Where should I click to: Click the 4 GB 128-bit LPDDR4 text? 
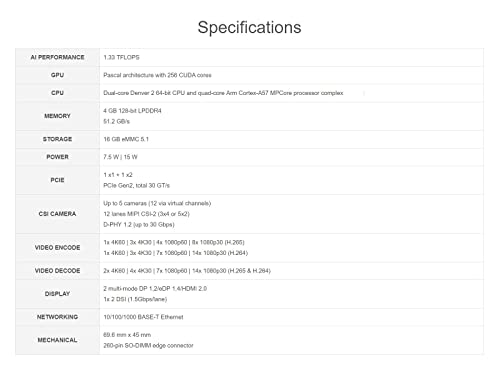(132, 111)
